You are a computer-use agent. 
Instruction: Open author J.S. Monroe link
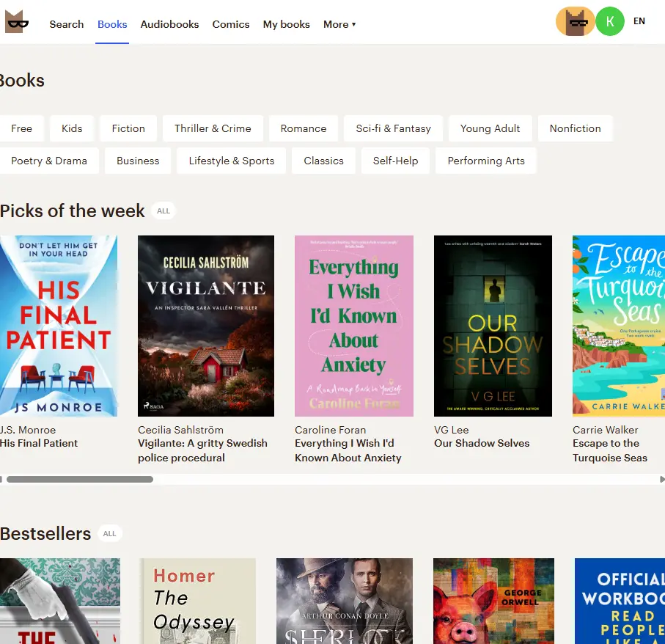pos(28,430)
